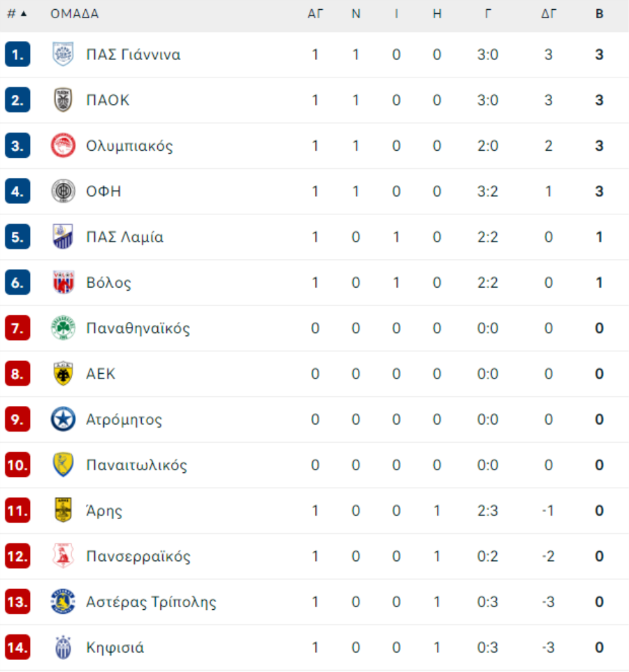The image size is (629, 672).
Task: Click the Άρης yellow shield crest
Action: click(63, 511)
